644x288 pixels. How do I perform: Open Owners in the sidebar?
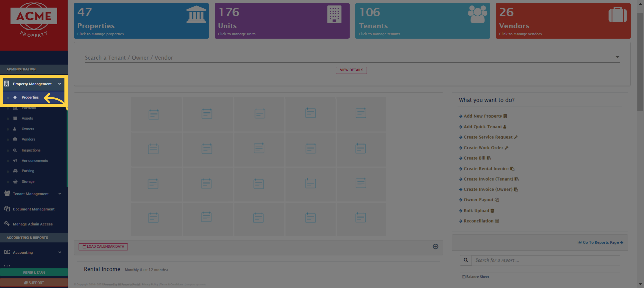(28, 129)
